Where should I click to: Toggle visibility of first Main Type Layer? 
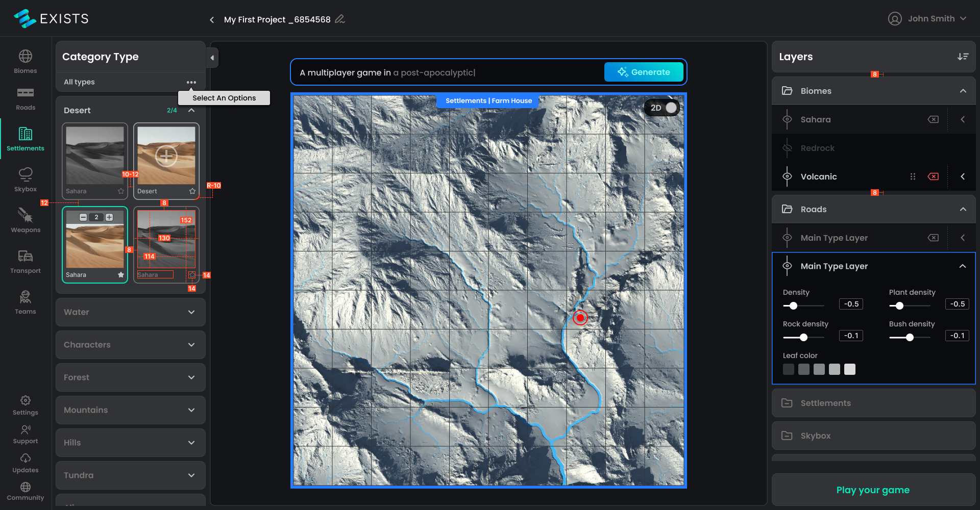tap(787, 238)
